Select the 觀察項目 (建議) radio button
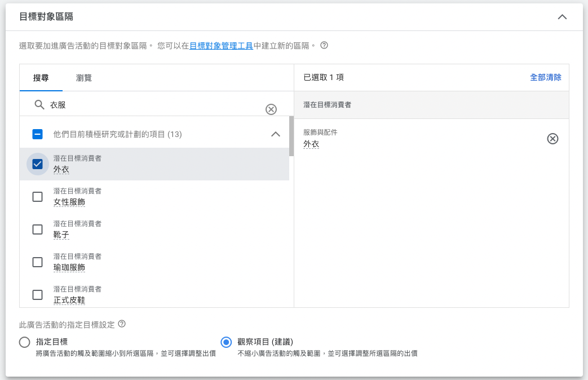The image size is (588, 380). (226, 342)
